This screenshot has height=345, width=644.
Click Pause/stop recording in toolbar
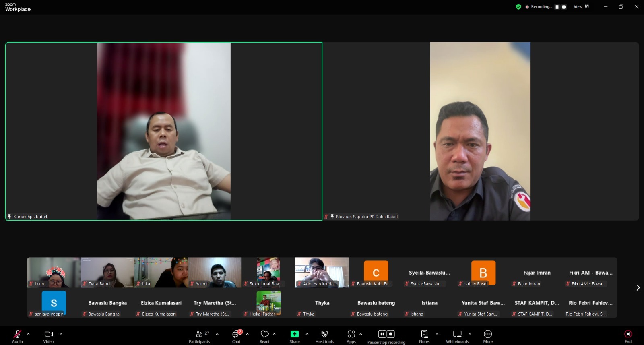[x=386, y=337]
